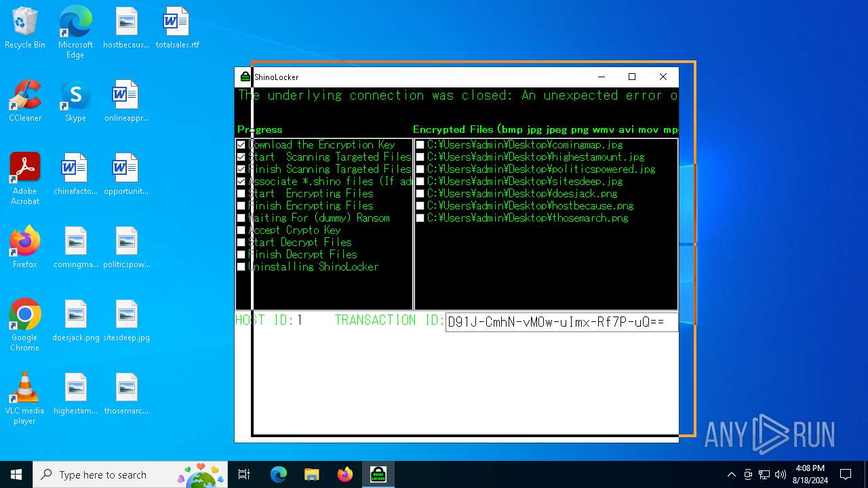Screen dimensions: 868x488
Task: Open Task View on the taskbar
Action: [244, 474]
